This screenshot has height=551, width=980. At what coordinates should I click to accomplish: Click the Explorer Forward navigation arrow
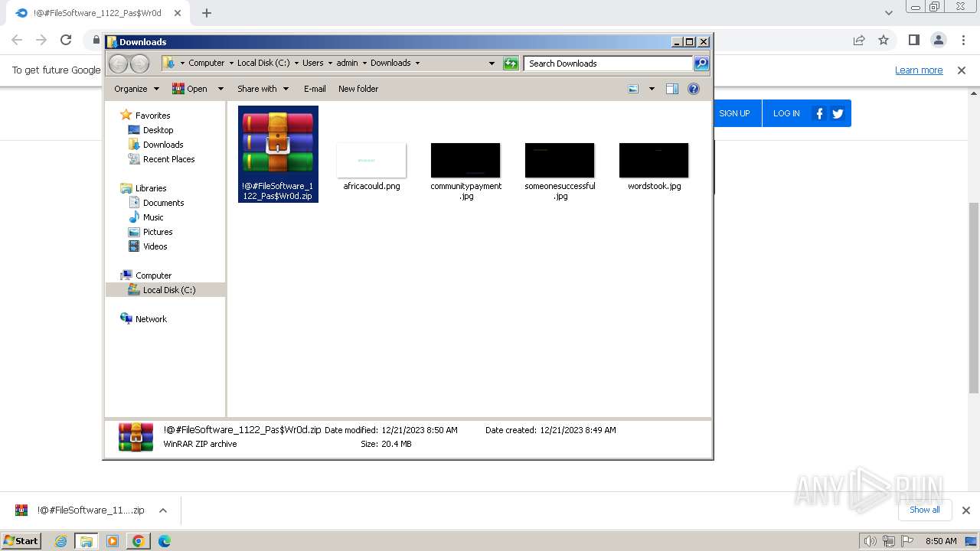pyautogui.click(x=139, y=64)
